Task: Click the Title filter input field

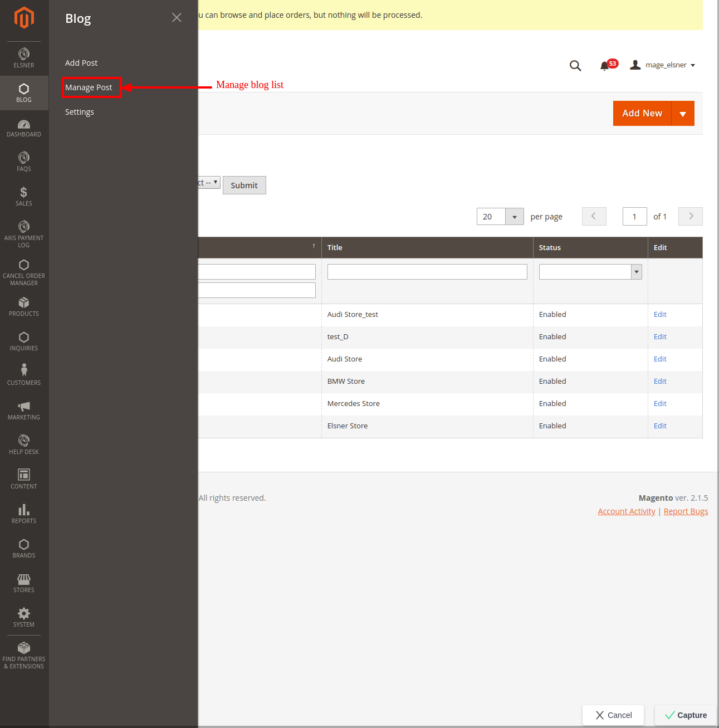Action: tap(427, 272)
